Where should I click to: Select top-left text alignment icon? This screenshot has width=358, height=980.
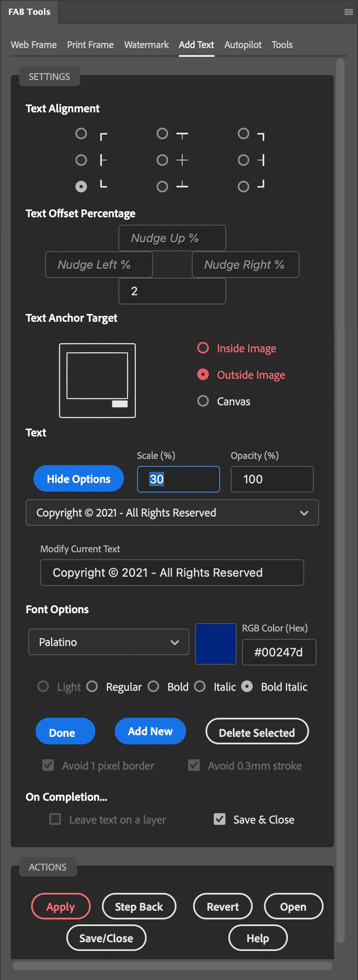point(104,137)
